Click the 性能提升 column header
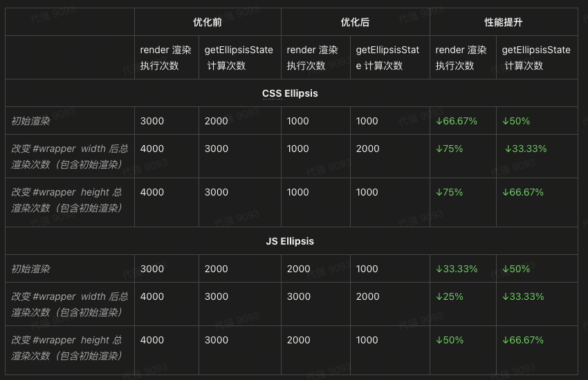Image resolution: width=588 pixels, height=380 pixels. tap(503, 22)
